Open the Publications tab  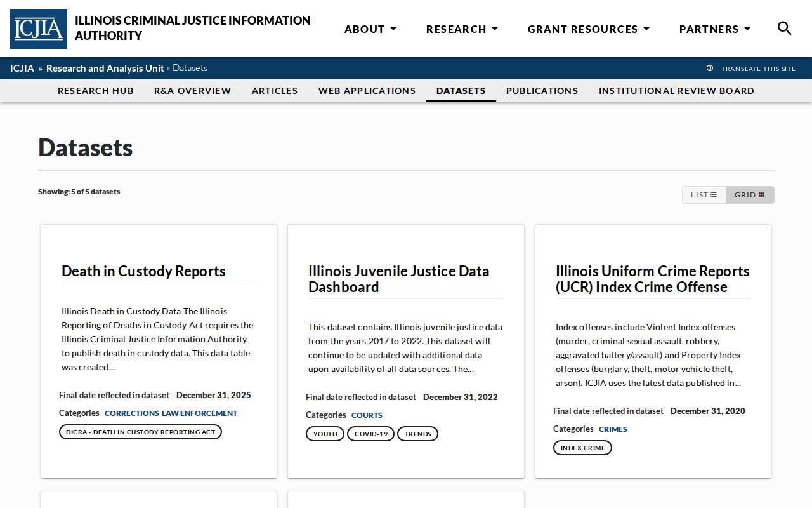pyautogui.click(x=542, y=91)
